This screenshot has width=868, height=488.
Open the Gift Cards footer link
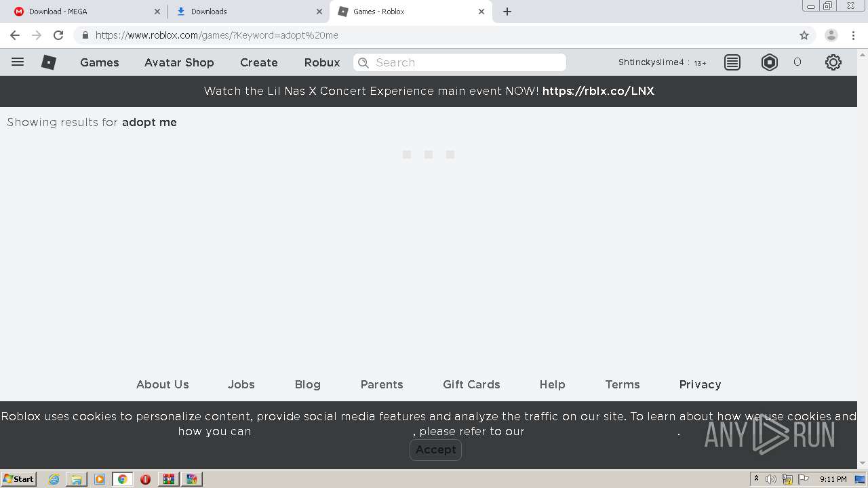(x=471, y=384)
